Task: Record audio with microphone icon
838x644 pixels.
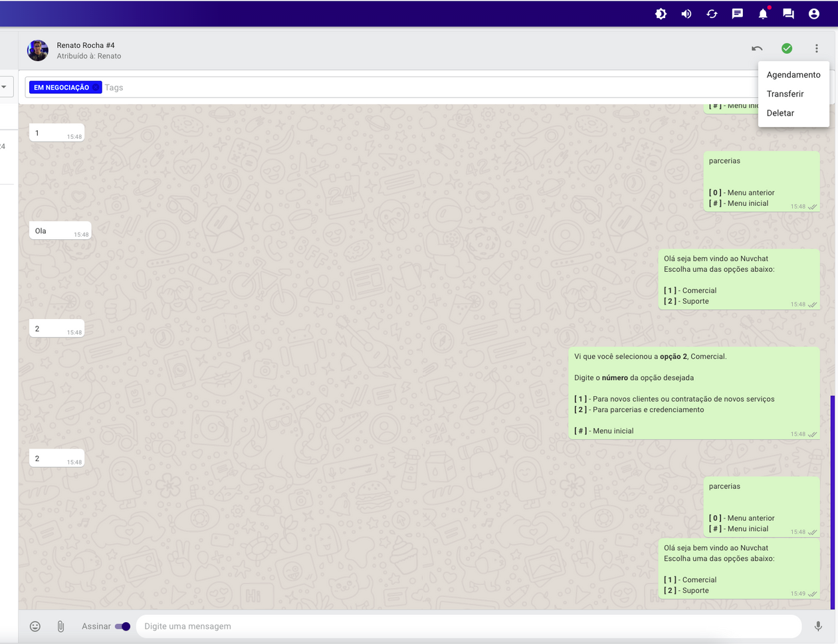Action: [818, 626]
